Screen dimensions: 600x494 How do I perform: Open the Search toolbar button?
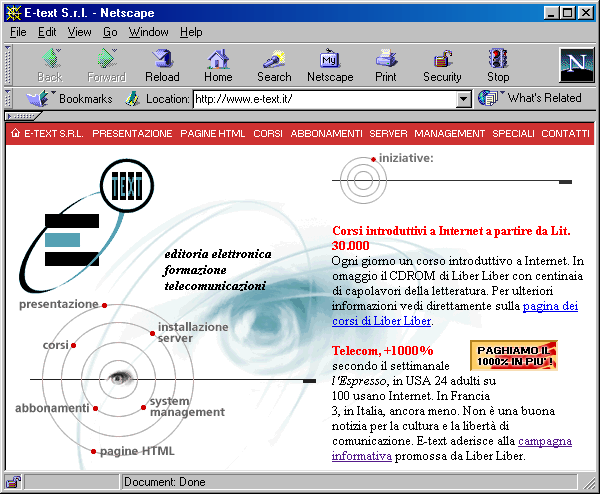coord(274,65)
